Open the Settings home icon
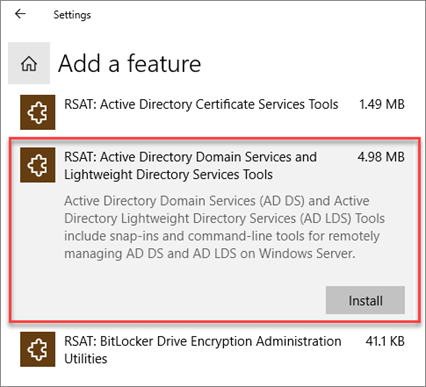The image size is (426, 387). pyautogui.click(x=29, y=63)
